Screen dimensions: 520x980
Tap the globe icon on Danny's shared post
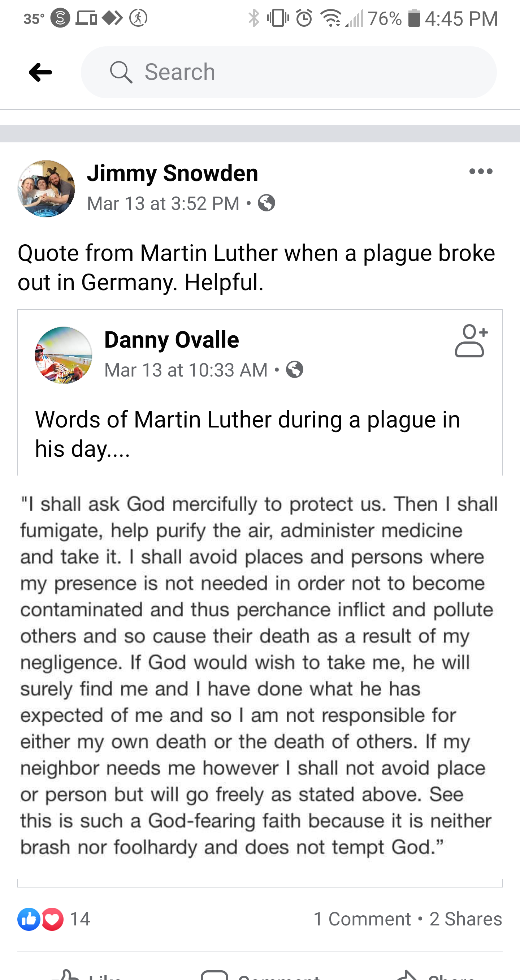[295, 370]
